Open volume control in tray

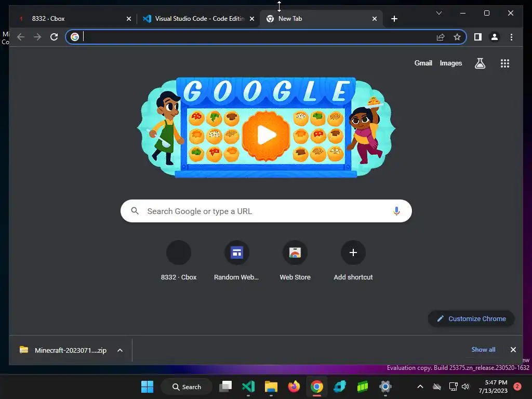point(465,387)
